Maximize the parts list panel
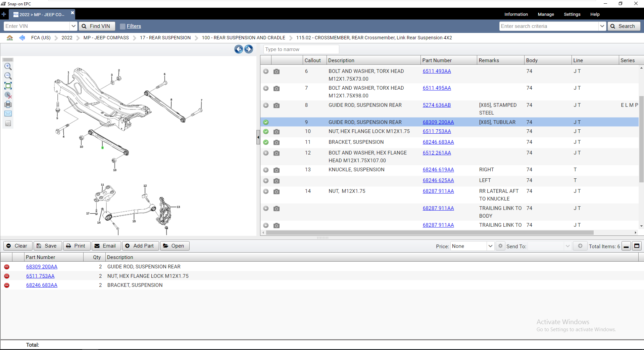 click(x=637, y=246)
